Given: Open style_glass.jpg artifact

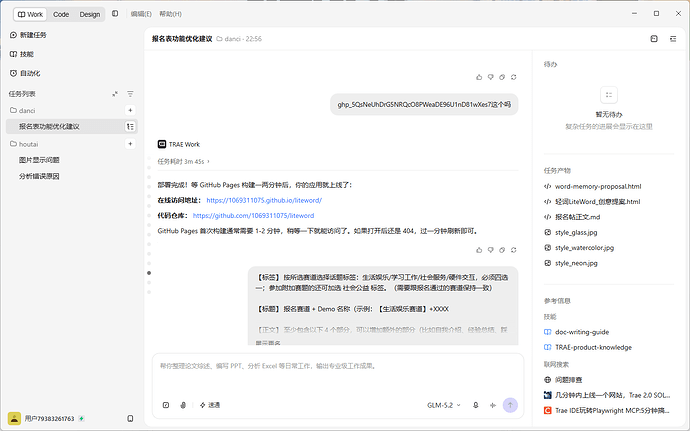Looking at the screenshot, I should click(571, 232).
